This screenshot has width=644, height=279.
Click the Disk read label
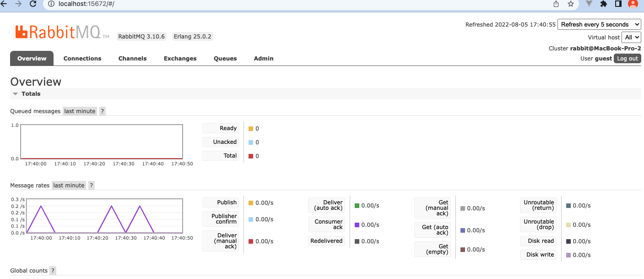click(538, 241)
